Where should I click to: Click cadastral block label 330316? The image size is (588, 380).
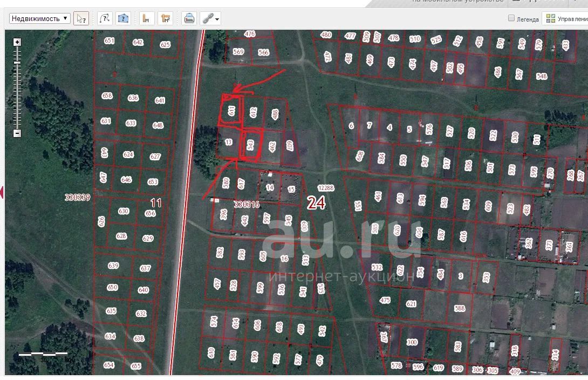click(x=247, y=205)
